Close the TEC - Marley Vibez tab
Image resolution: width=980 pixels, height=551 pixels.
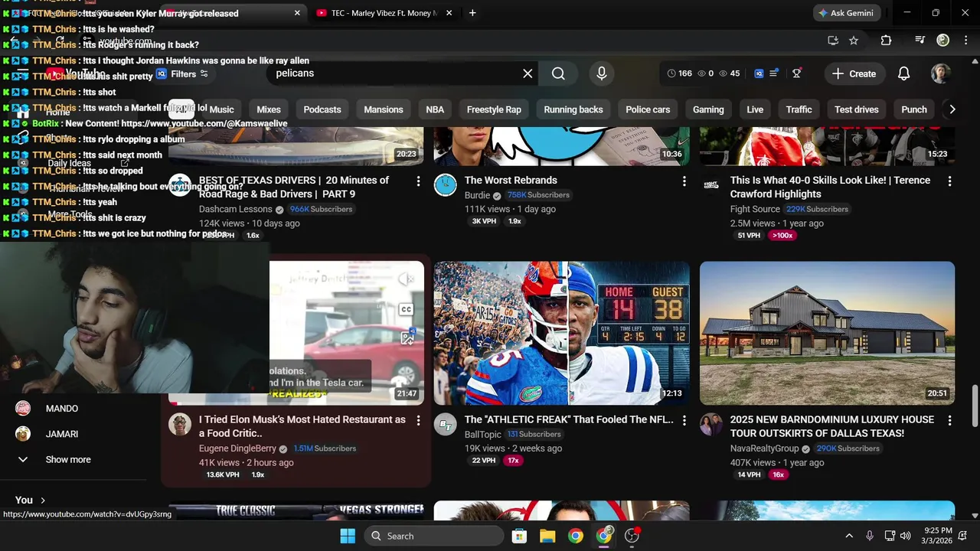[449, 13]
